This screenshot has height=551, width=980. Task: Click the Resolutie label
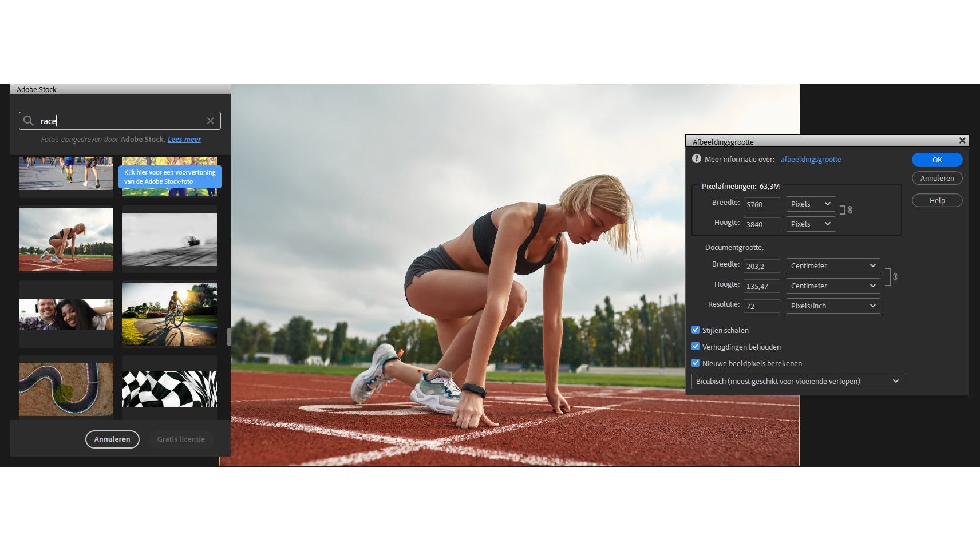[x=724, y=304]
